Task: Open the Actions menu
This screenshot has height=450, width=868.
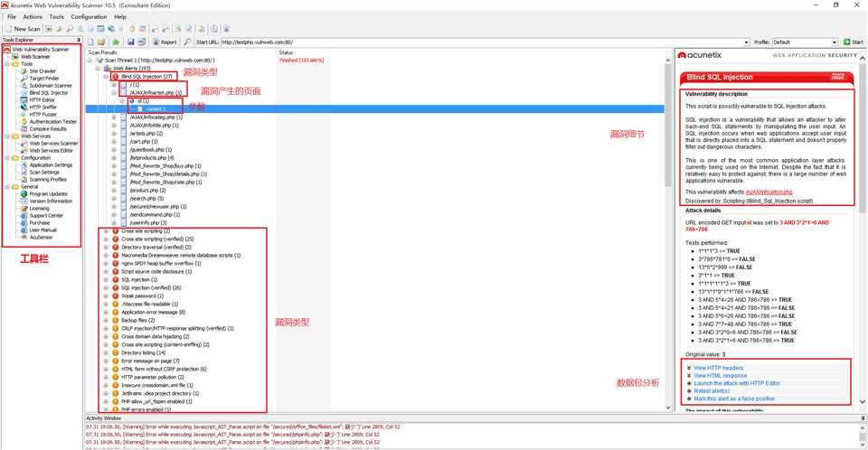Action: click(x=33, y=16)
